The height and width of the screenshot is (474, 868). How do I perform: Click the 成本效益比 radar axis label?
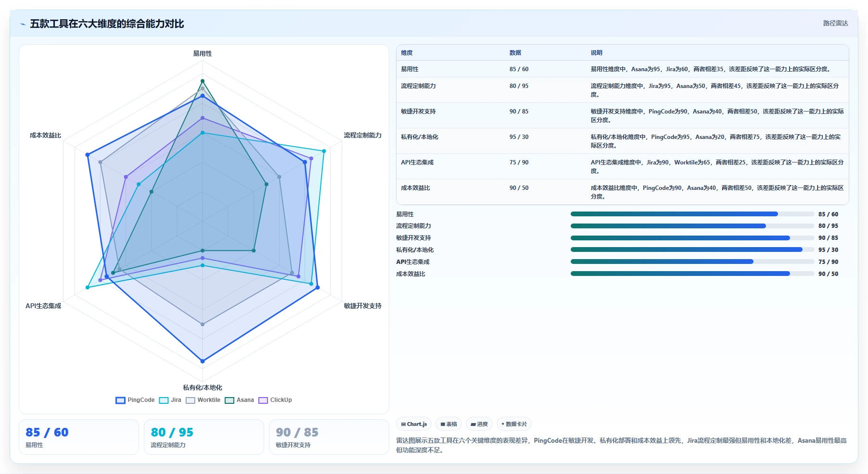click(x=46, y=135)
